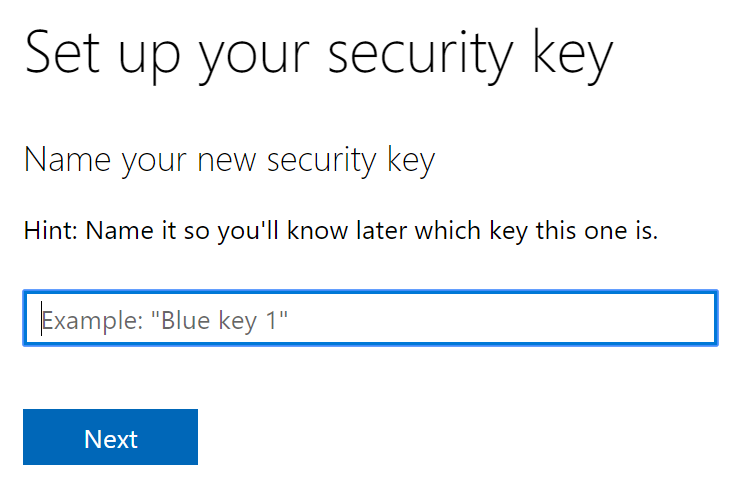The height and width of the screenshot is (486, 752).
Task: Click the "Name your new security key" subheading
Action: tap(229, 160)
